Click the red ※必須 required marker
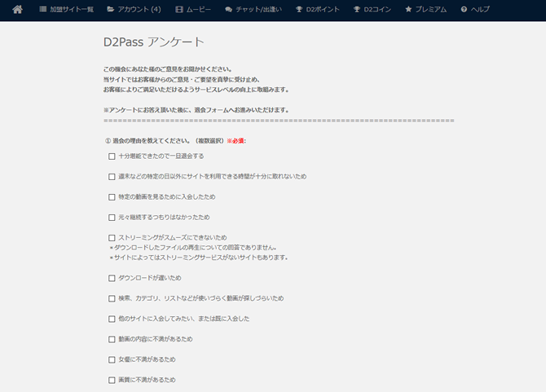The width and height of the screenshot is (546, 392). (235, 141)
